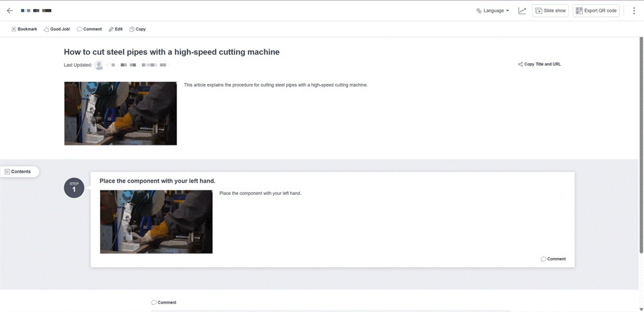Click the Comment toolbar button

click(90, 29)
